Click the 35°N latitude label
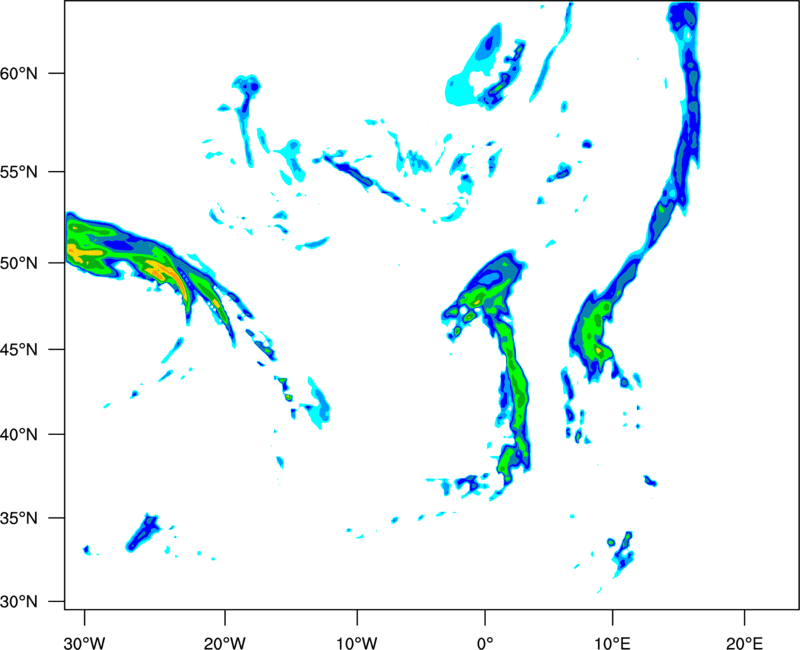Viewport: 800px width, 650px height. (x=19, y=518)
